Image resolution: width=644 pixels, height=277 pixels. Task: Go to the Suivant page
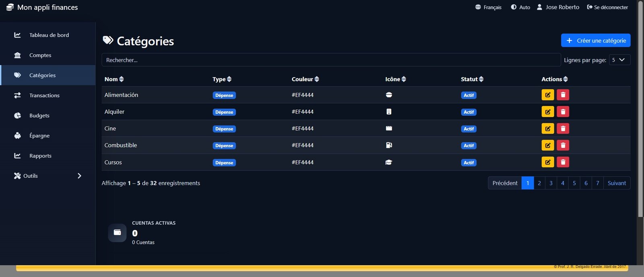617,183
